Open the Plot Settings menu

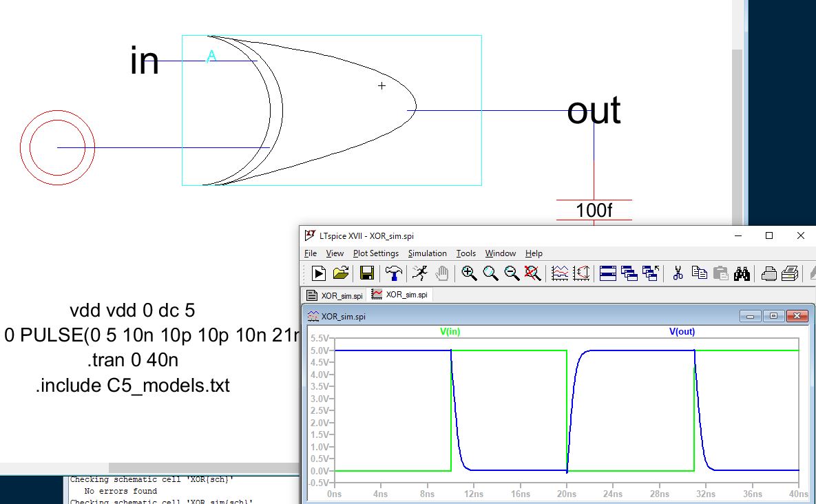376,253
